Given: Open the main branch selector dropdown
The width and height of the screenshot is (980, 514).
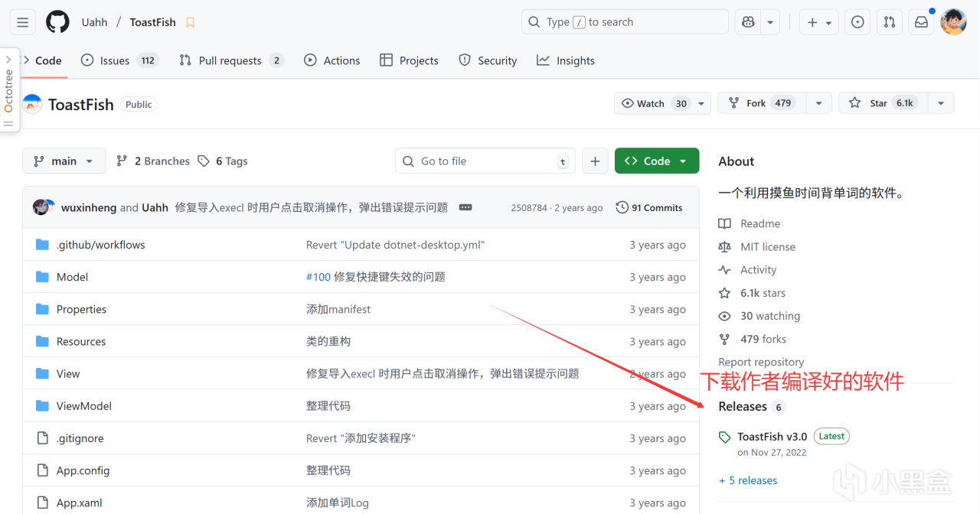Looking at the screenshot, I should point(64,161).
